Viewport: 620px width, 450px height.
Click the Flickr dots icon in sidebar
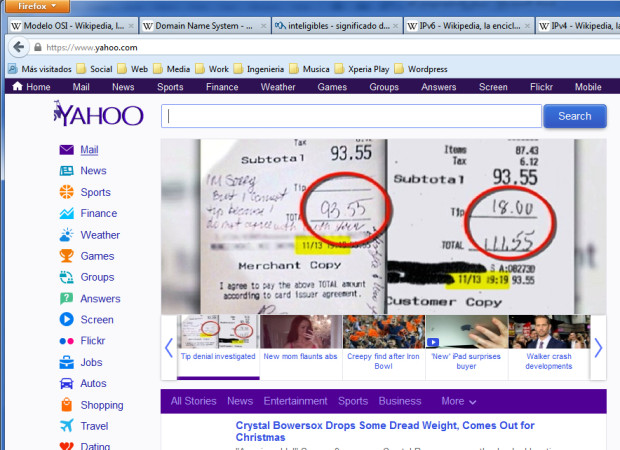pos(66,341)
